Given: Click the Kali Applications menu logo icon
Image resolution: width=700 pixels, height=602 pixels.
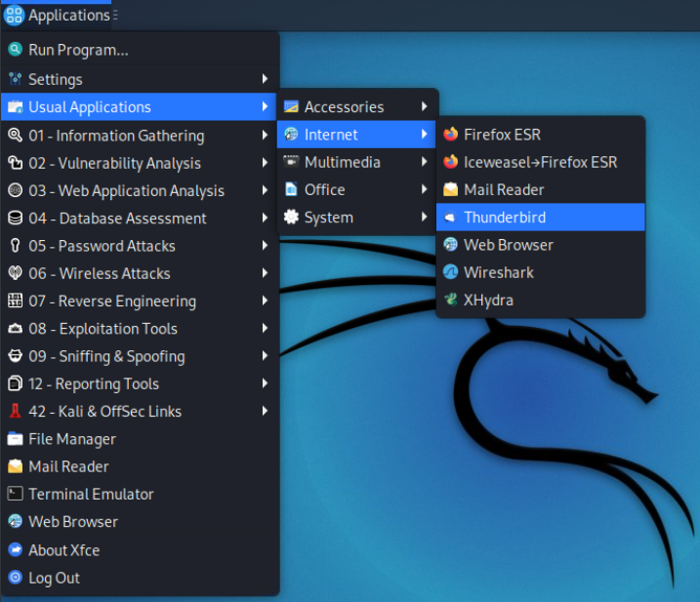Looking at the screenshot, I should coord(15,15).
